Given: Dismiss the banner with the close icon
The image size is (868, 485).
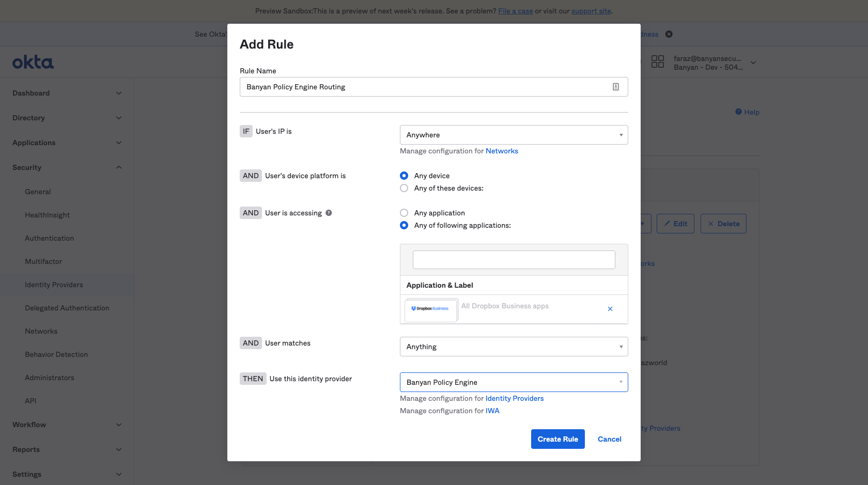Looking at the screenshot, I should [x=669, y=34].
